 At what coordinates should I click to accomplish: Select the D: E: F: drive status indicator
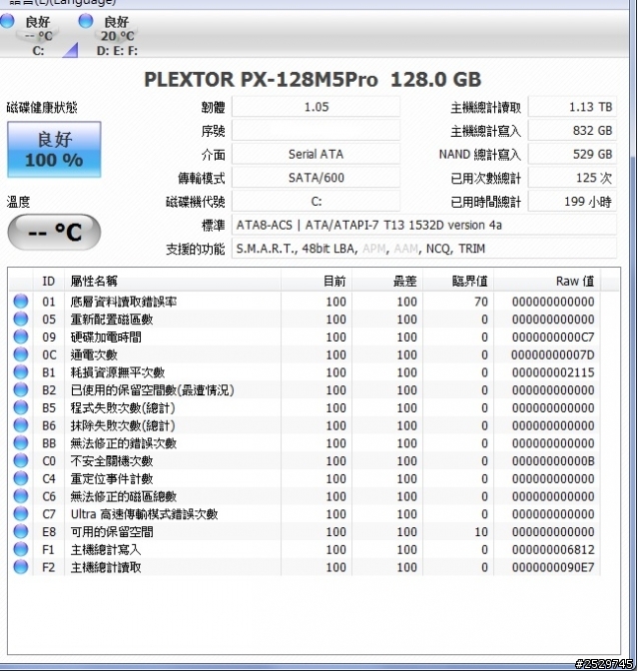pos(109,36)
